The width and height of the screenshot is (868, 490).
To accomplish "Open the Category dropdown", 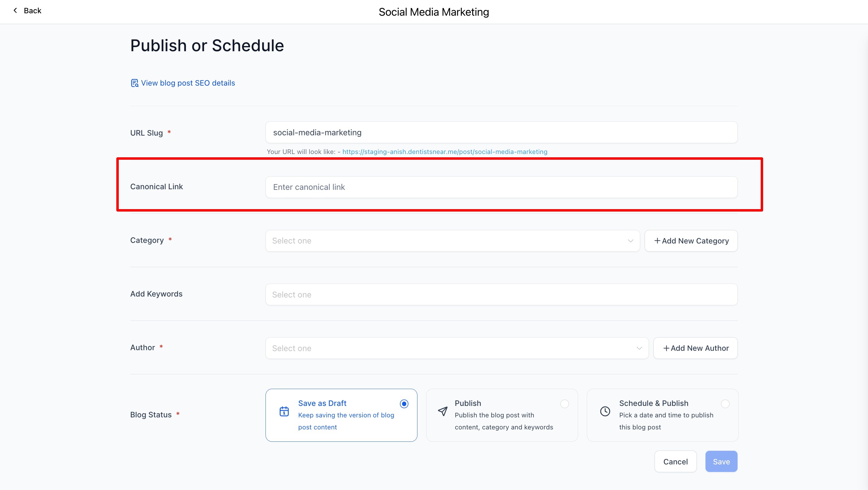I will (452, 240).
